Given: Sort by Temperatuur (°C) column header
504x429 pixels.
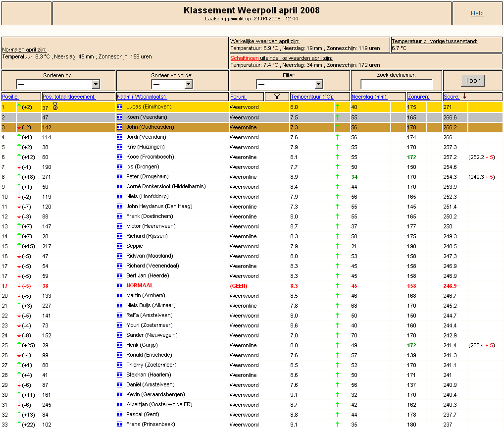Looking at the screenshot, I should tap(312, 97).
